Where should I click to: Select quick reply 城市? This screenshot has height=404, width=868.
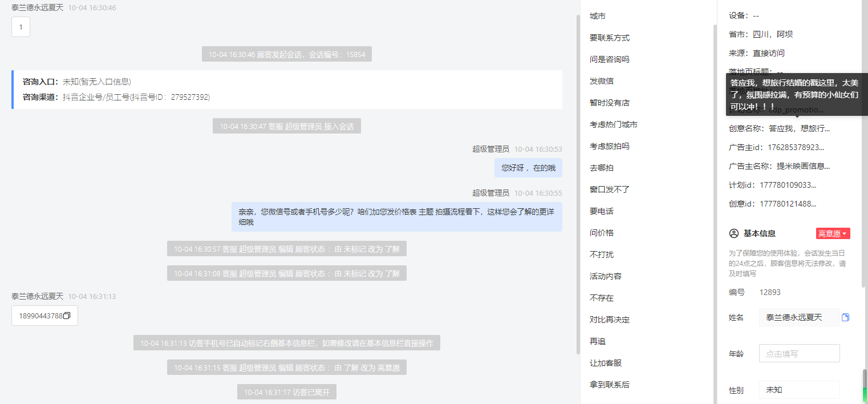(x=598, y=16)
